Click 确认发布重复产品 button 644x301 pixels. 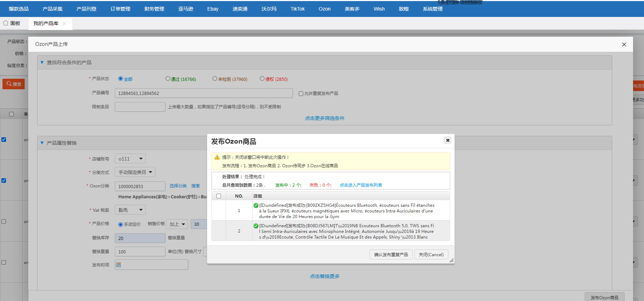coord(391,254)
